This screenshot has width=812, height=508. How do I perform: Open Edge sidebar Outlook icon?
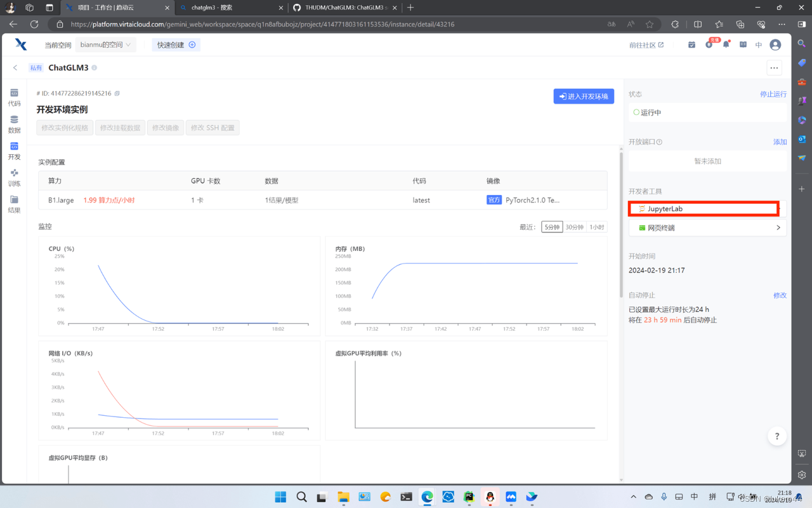tap(802, 138)
